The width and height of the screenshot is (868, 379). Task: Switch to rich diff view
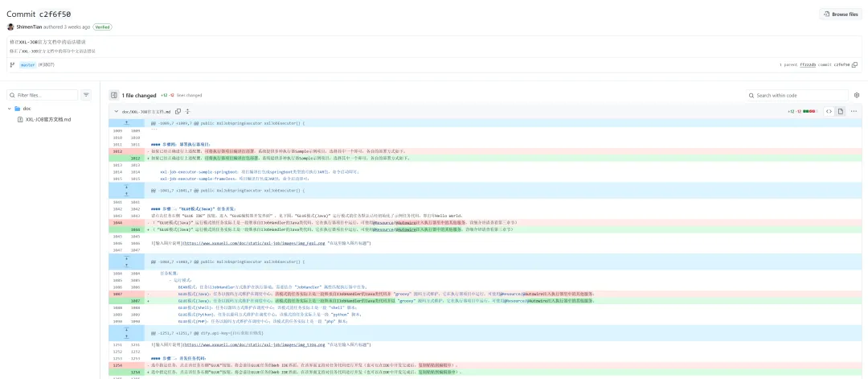coord(841,111)
